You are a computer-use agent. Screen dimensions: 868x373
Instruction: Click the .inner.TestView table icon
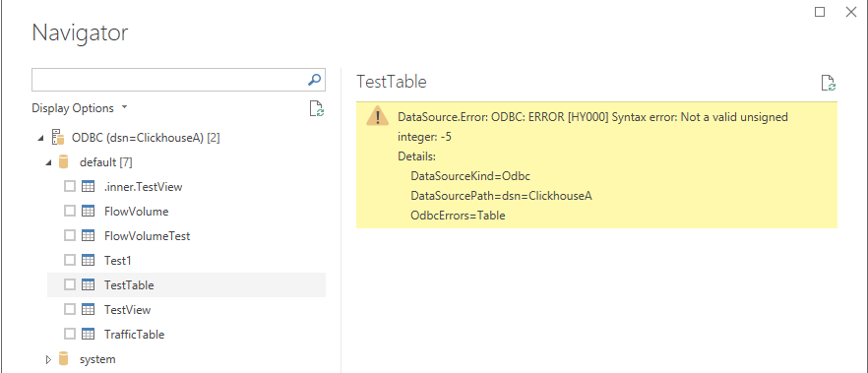88,187
